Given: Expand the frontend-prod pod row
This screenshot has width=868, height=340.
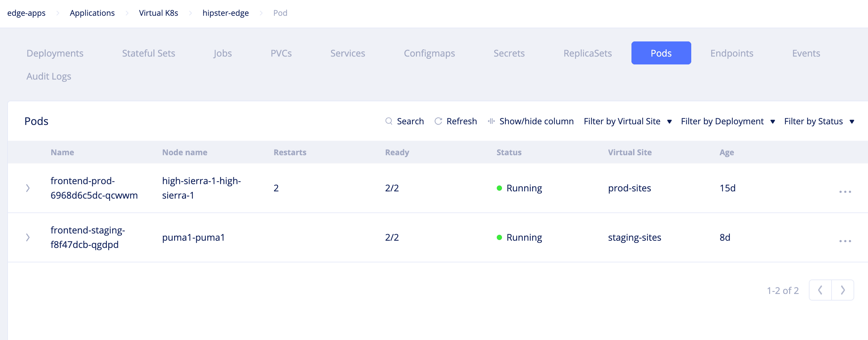Looking at the screenshot, I should point(28,188).
